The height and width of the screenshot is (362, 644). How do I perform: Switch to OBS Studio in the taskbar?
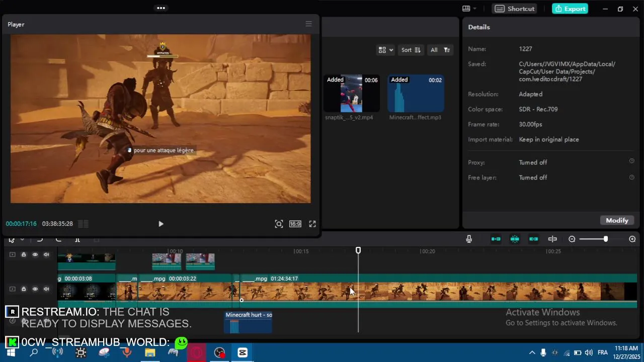[219, 352]
